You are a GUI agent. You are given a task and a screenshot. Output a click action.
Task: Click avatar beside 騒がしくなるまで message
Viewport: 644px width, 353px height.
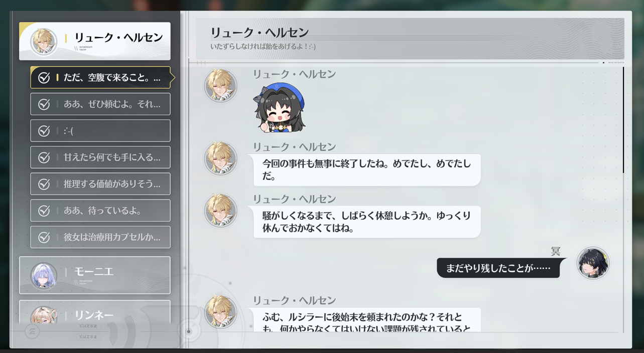(x=220, y=211)
